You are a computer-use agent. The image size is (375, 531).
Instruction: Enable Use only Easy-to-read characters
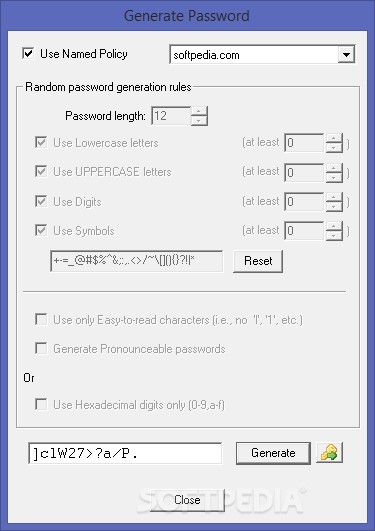click(x=41, y=319)
